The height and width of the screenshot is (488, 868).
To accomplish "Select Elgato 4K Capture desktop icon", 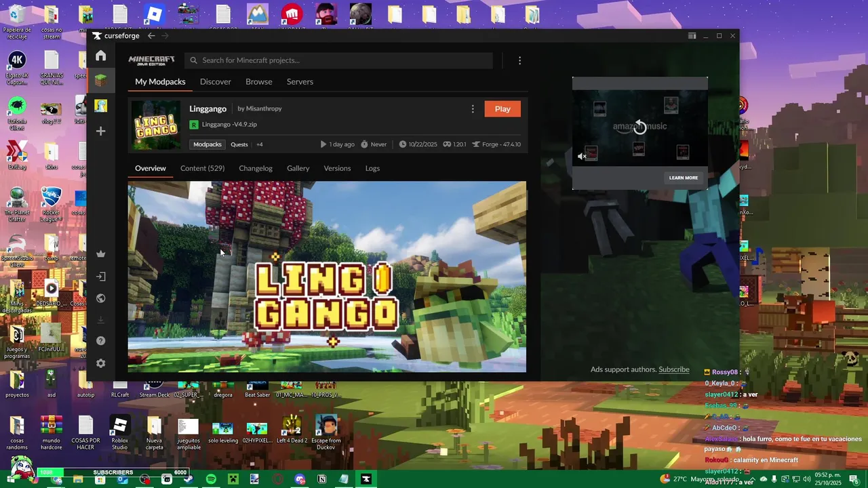I will (17, 68).
